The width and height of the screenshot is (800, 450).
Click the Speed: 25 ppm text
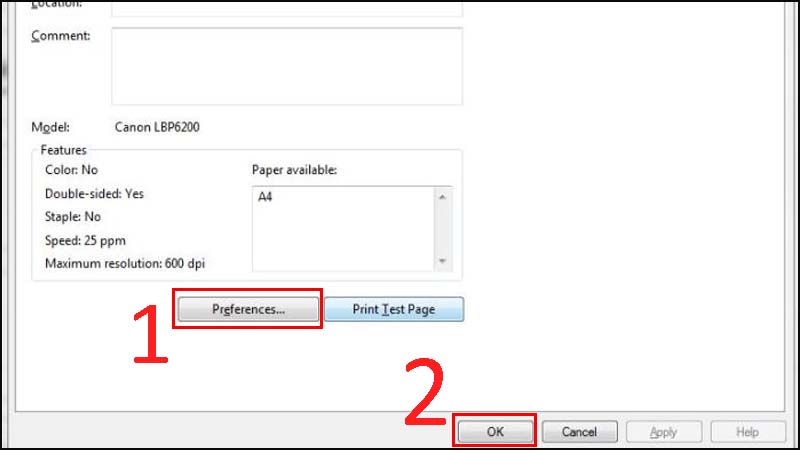[85, 240]
